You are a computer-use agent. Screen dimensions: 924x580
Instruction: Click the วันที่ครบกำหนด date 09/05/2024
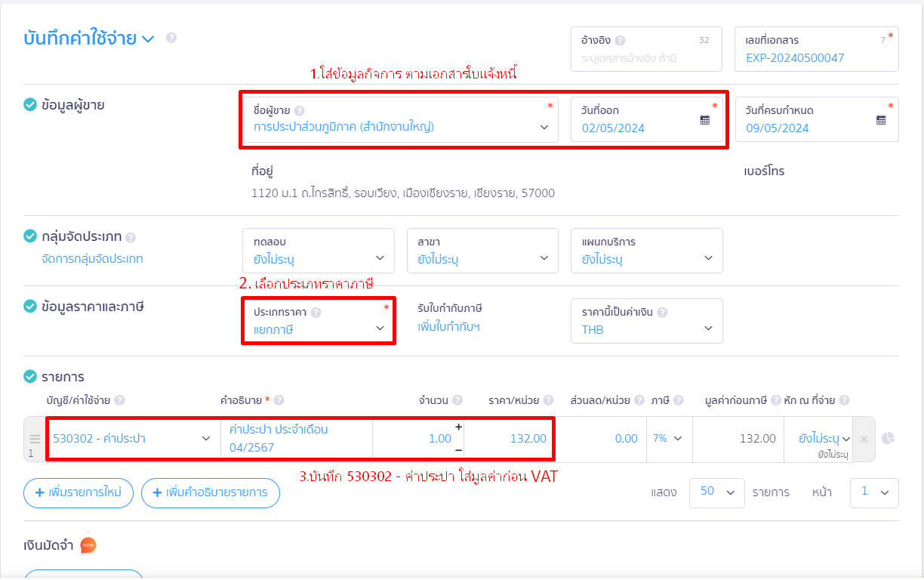pos(777,128)
